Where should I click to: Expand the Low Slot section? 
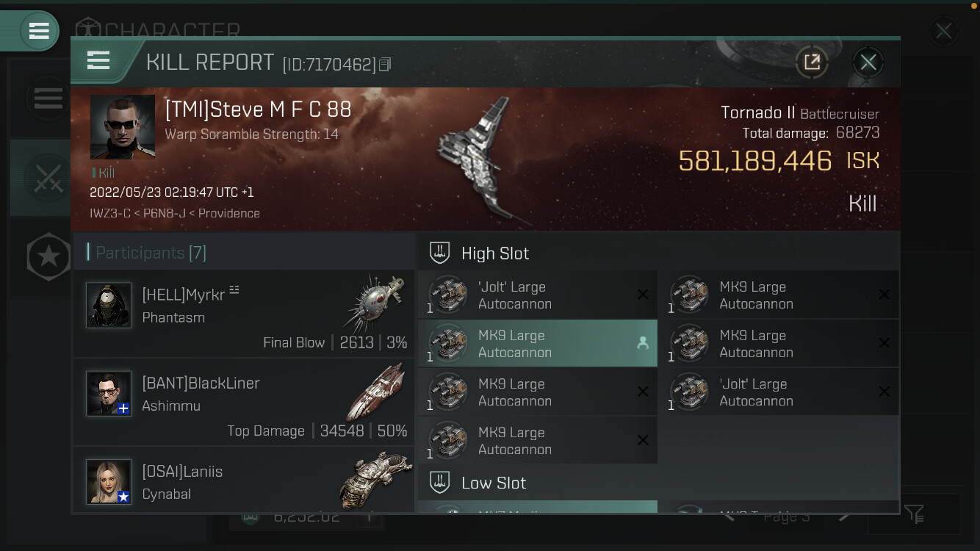[659, 483]
